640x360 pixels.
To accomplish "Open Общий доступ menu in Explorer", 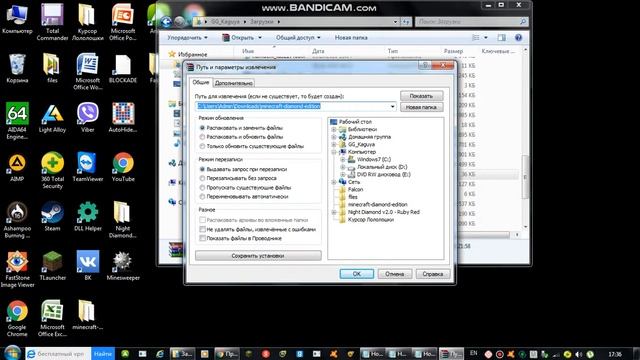I will pos(298,38).
